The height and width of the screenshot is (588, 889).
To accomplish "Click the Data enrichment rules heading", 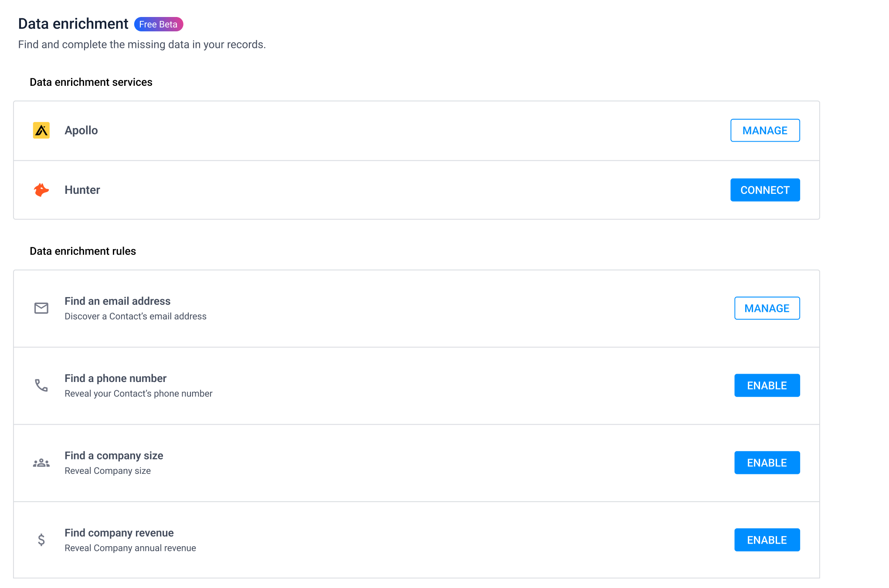I will click(83, 251).
